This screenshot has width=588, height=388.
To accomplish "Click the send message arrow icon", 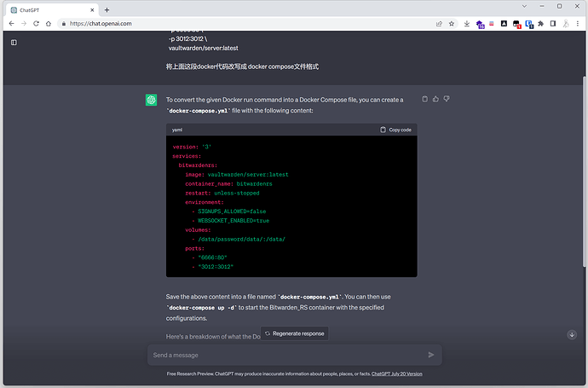I will click(x=431, y=355).
